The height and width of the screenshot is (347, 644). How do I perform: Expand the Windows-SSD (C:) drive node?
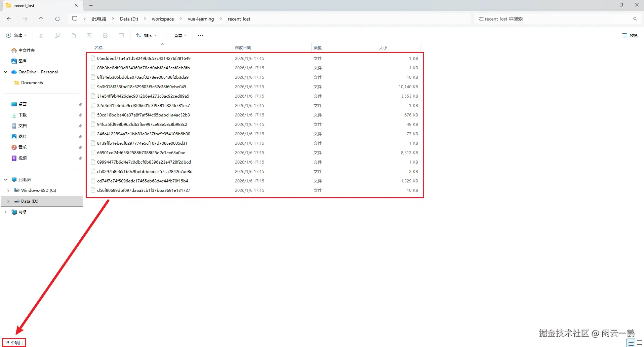pos(8,190)
